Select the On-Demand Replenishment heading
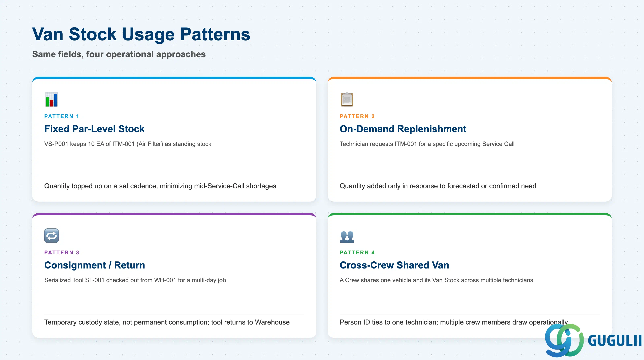644x360 pixels. (x=403, y=129)
